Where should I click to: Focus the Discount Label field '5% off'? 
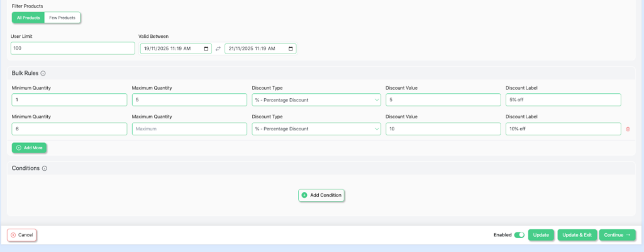coord(563,100)
